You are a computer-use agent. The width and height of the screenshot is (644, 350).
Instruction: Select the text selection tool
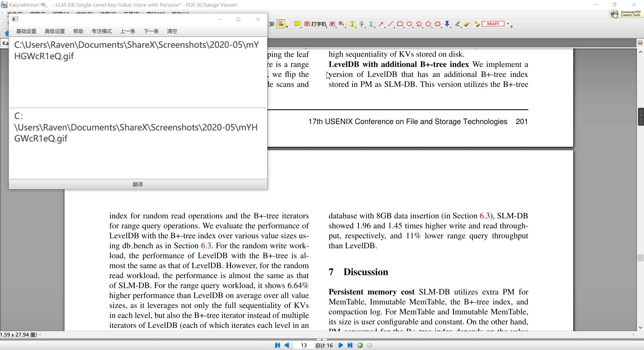point(280,24)
